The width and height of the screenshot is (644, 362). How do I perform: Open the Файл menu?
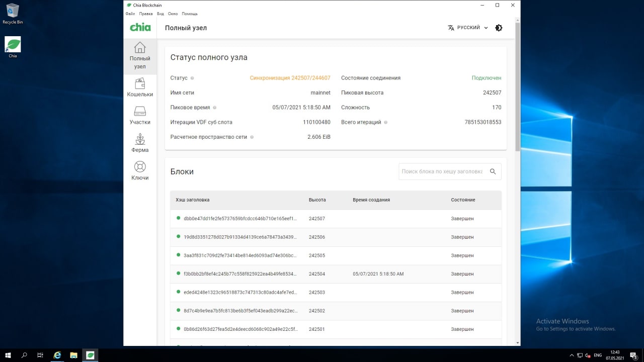(x=130, y=14)
